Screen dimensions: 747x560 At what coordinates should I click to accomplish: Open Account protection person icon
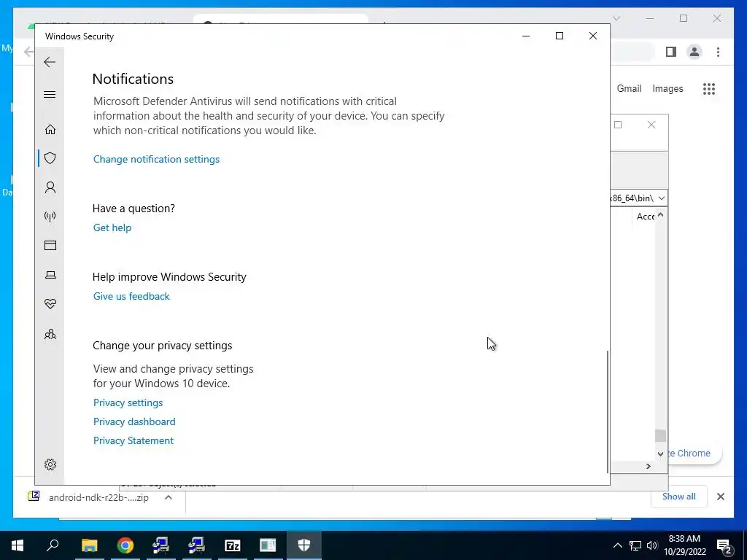pos(50,187)
